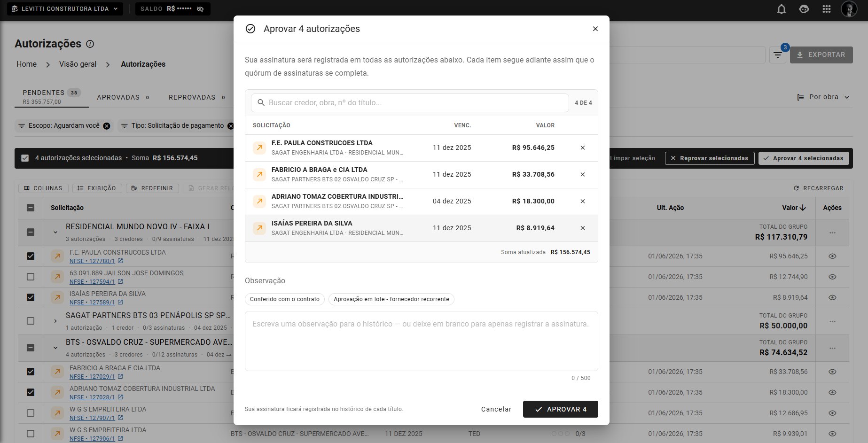The image size is (868, 443).
Task: View details eye for R$ 33.708,56 row
Action: (x=832, y=372)
